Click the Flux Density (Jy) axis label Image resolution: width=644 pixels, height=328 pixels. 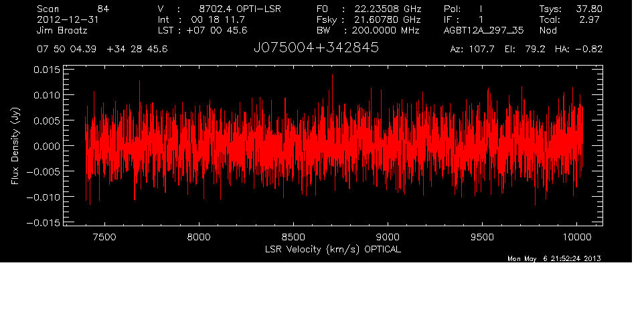tap(15, 146)
